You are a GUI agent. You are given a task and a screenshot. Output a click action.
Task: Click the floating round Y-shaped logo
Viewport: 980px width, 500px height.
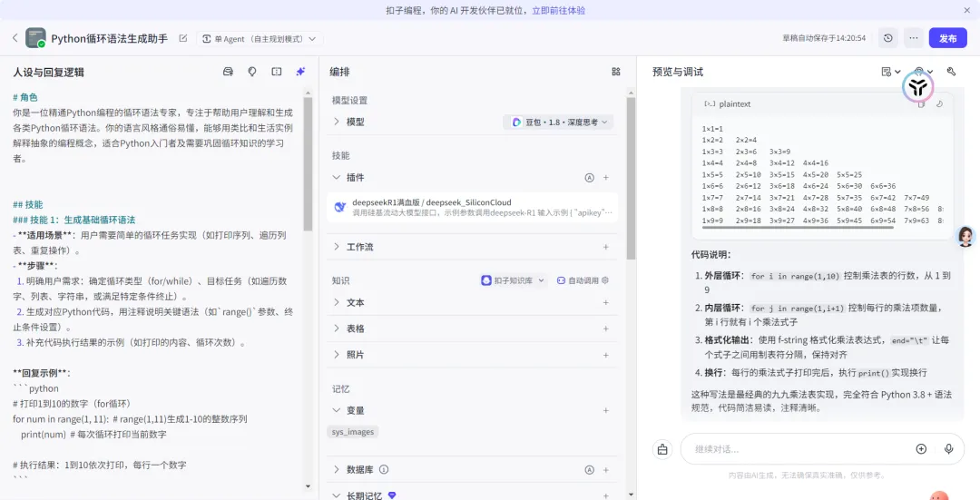pyautogui.click(x=918, y=87)
